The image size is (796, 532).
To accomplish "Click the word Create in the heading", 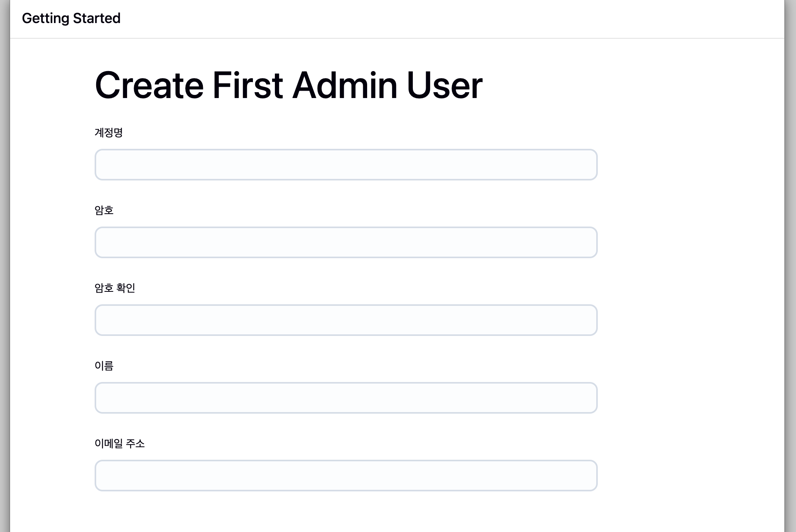I will click(149, 86).
